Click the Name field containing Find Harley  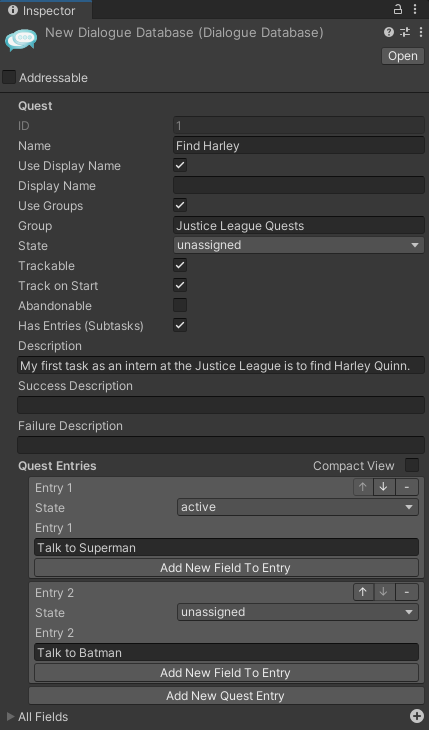tap(299, 145)
